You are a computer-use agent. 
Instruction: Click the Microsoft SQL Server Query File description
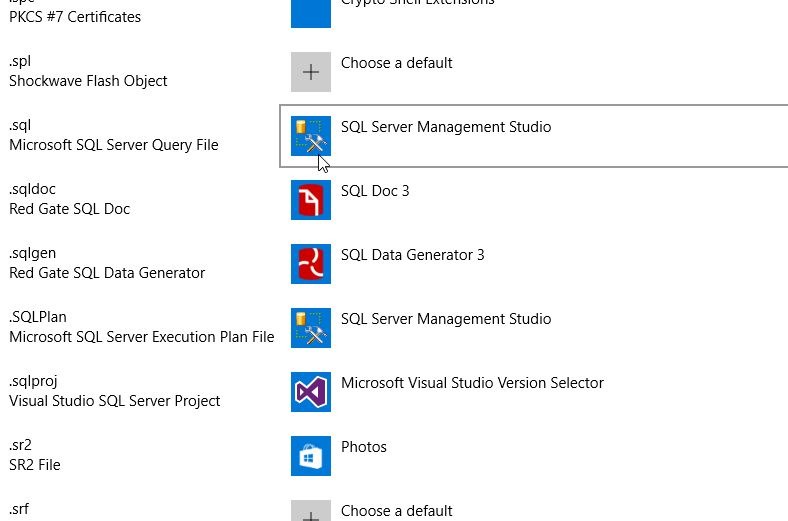point(113,145)
